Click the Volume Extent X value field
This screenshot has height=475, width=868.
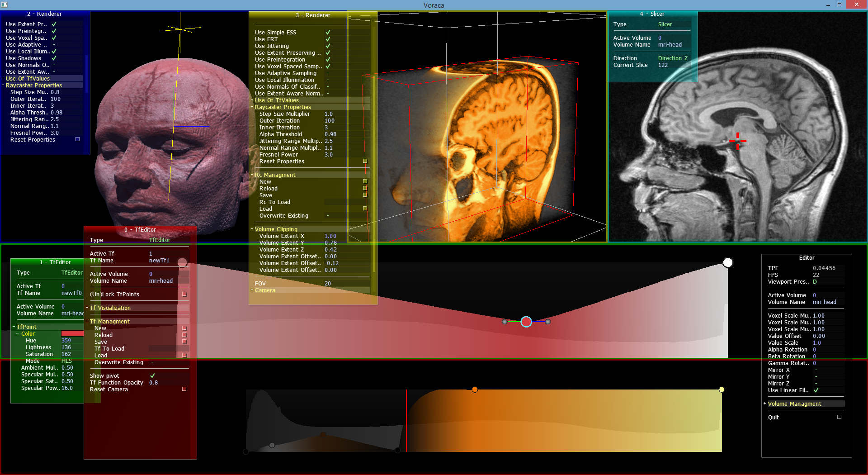tap(330, 236)
